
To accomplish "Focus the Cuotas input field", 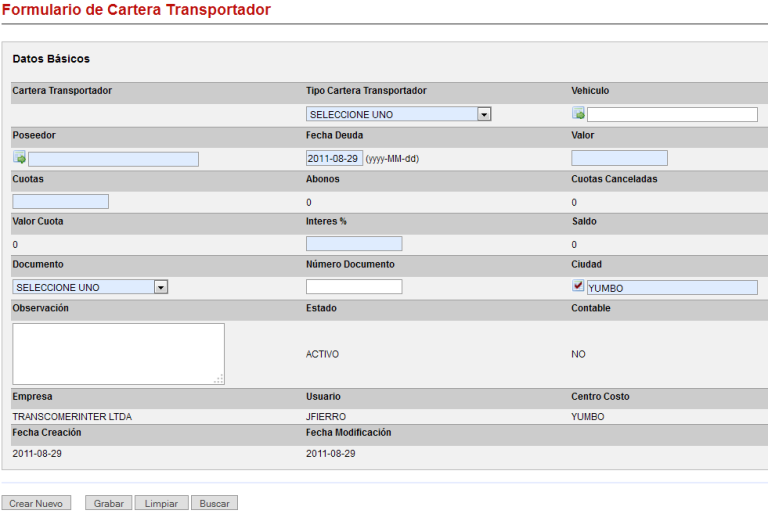I will [60, 201].
